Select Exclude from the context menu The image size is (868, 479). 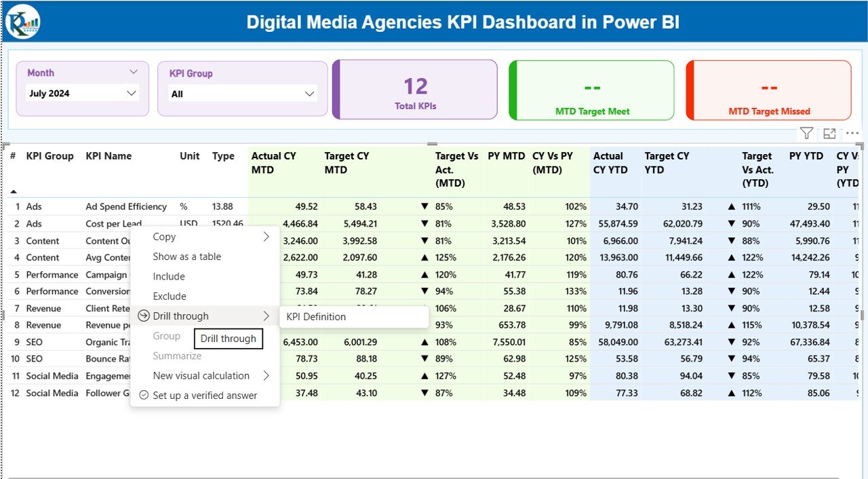[170, 296]
